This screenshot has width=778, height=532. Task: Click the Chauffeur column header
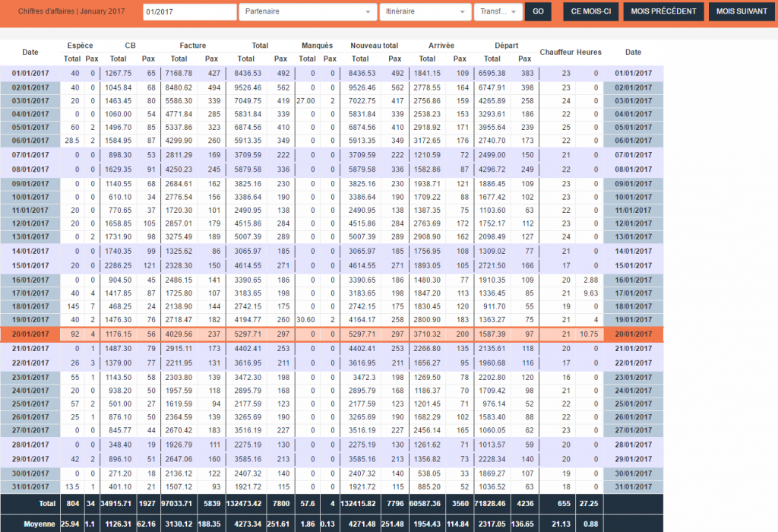557,52
